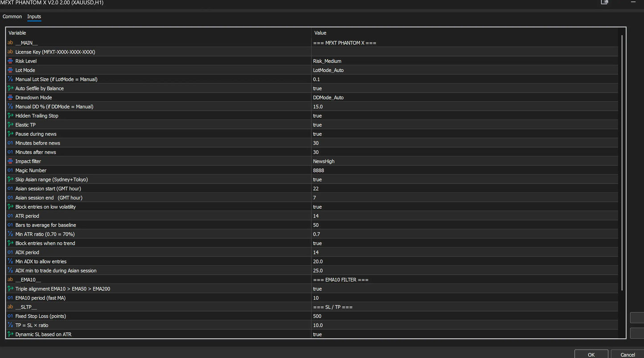Click the integer icon beside Fixed Stop Loss
The width and height of the screenshot is (644, 358).
(10, 316)
